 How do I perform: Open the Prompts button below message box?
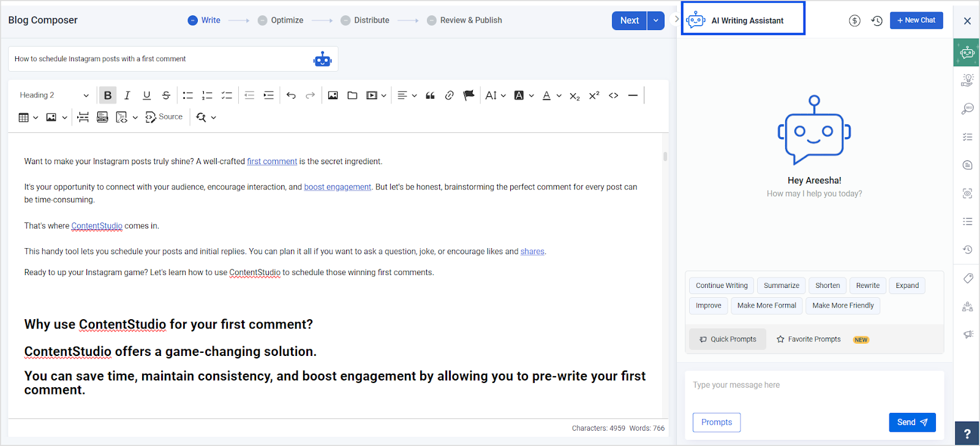pyautogui.click(x=717, y=422)
